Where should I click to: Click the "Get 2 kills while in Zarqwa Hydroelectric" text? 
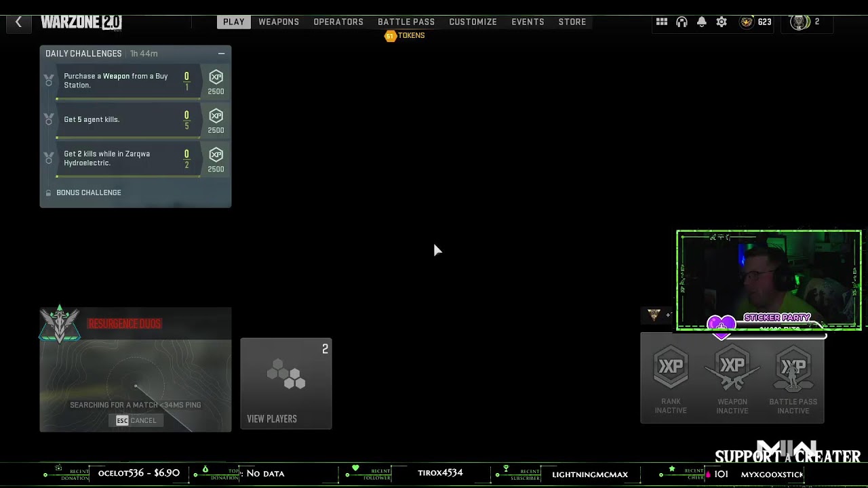point(107,158)
